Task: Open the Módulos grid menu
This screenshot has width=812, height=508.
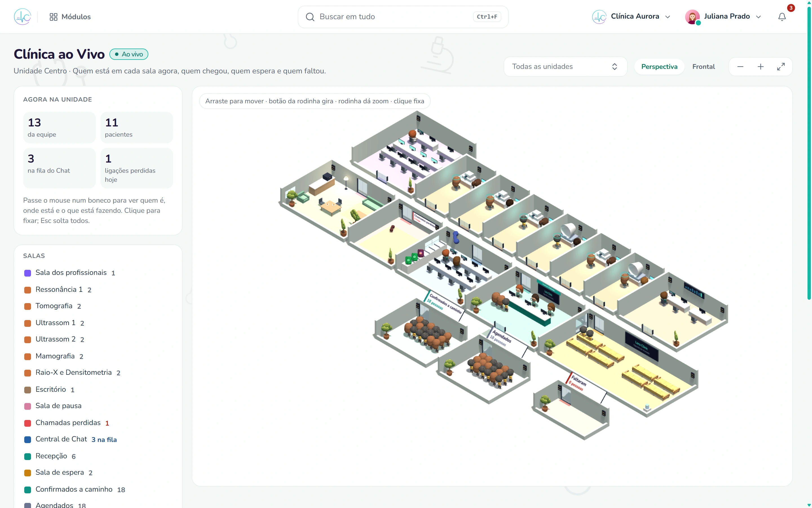Action: tap(70, 16)
